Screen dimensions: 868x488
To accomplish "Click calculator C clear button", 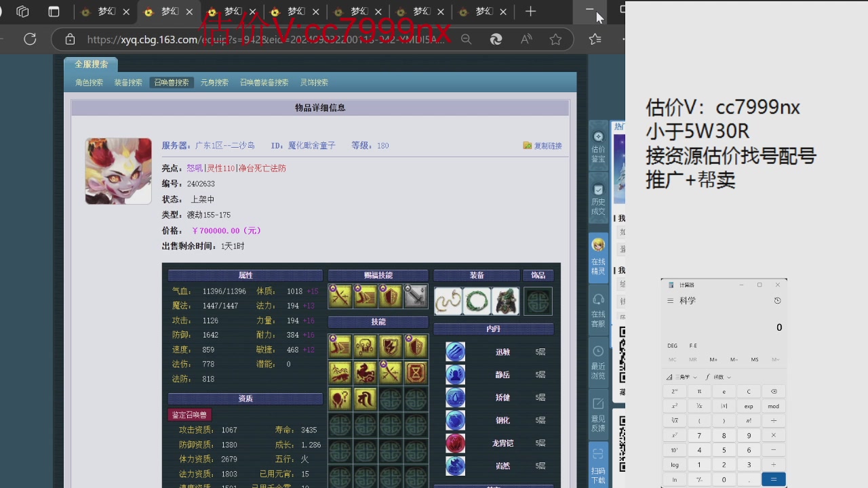I will click(749, 391).
